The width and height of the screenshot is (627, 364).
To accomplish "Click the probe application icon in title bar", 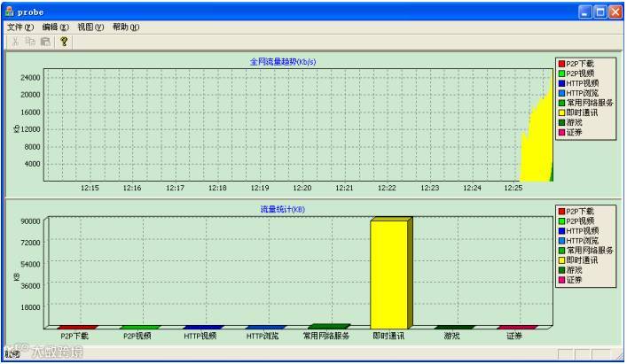I will click(x=9, y=12).
